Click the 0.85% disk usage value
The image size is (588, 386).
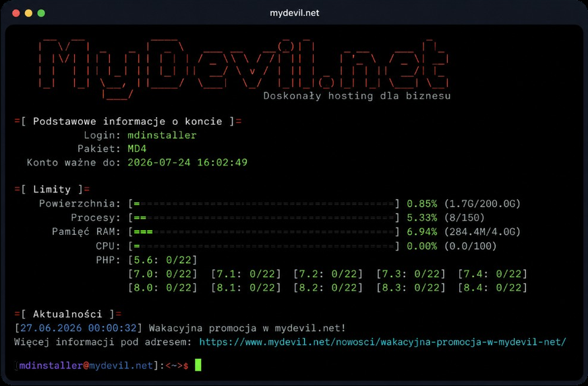click(422, 204)
